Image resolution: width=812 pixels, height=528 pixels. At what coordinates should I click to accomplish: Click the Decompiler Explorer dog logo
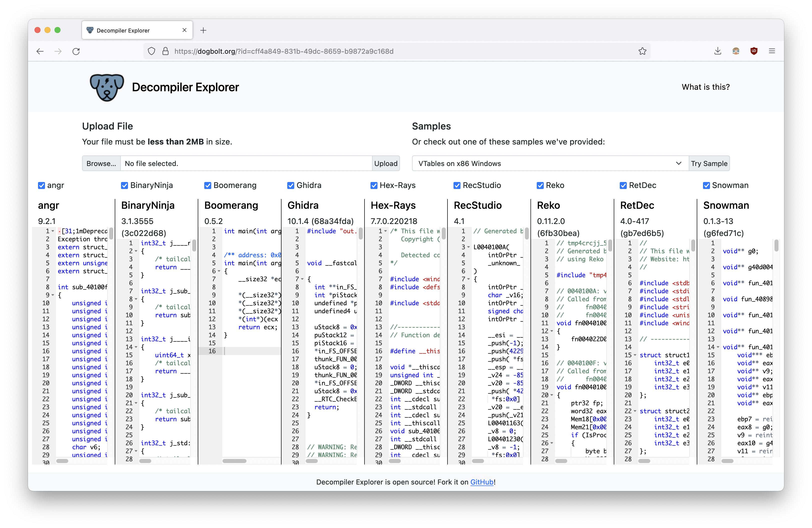pos(107,87)
